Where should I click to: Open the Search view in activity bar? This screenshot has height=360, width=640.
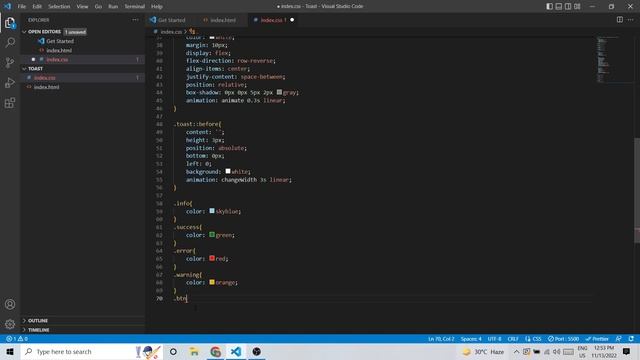click(x=10, y=42)
